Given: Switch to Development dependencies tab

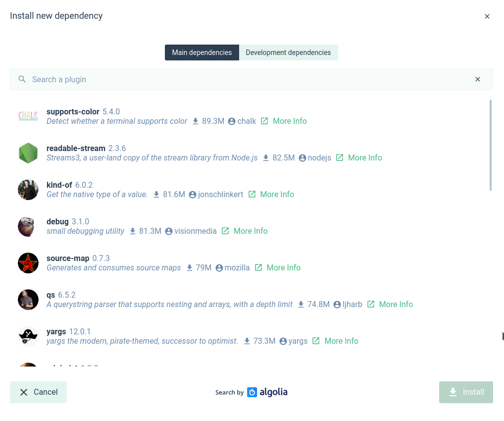Looking at the screenshot, I should 288,53.
